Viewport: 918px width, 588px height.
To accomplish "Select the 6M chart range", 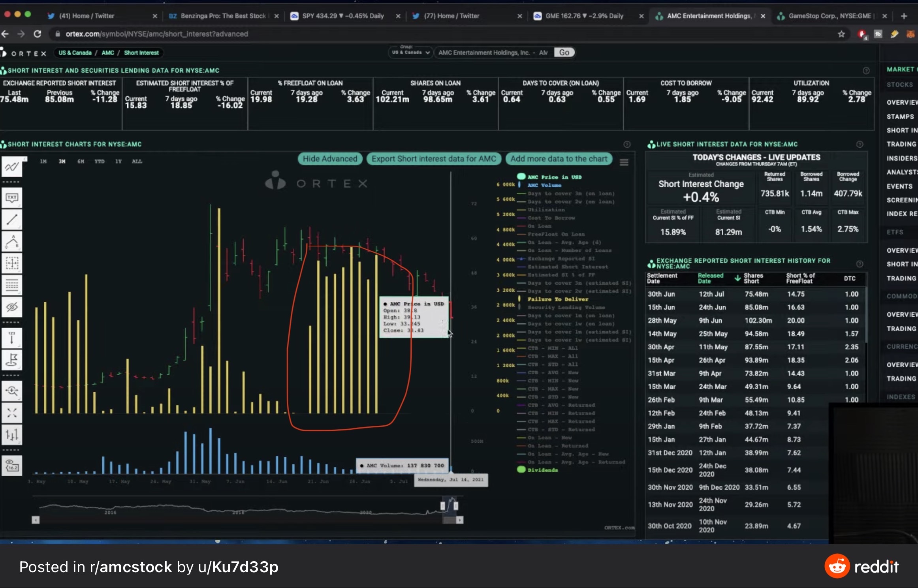I will pos(81,162).
